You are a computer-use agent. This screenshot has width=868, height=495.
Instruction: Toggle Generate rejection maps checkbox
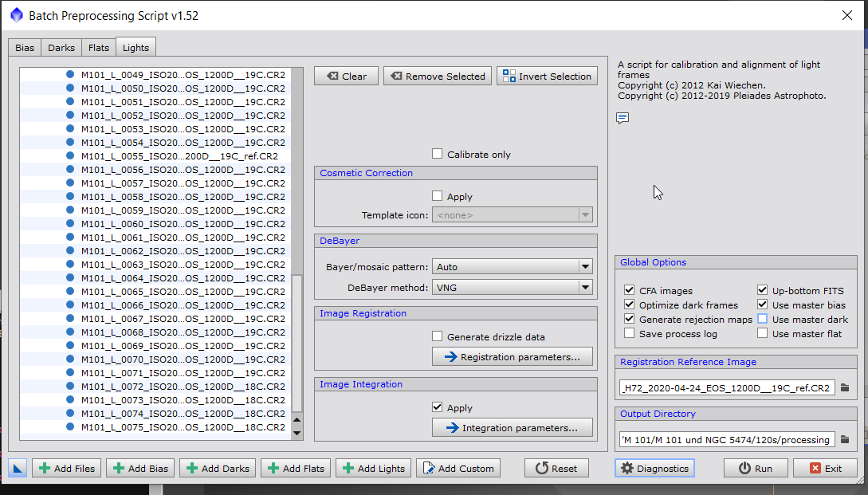pos(629,319)
